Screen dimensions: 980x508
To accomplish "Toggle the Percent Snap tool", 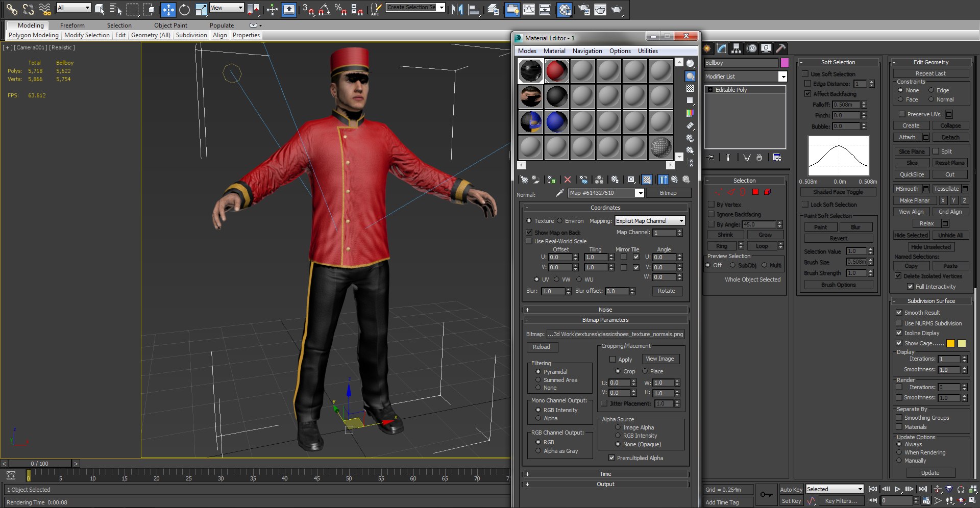I will (340, 9).
